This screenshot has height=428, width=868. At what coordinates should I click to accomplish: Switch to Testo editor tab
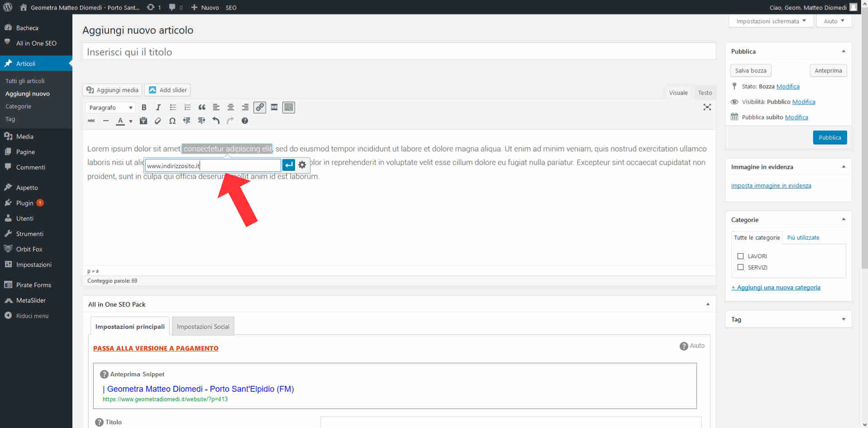click(x=705, y=92)
